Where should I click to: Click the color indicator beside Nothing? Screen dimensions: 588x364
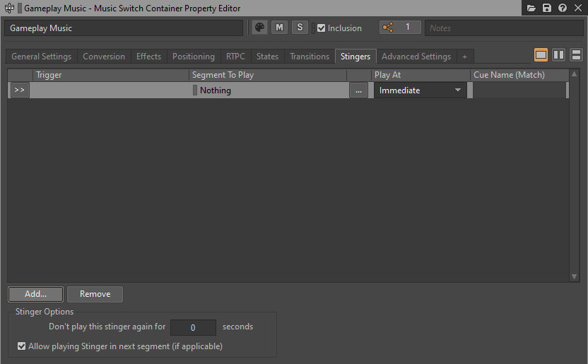pos(194,90)
